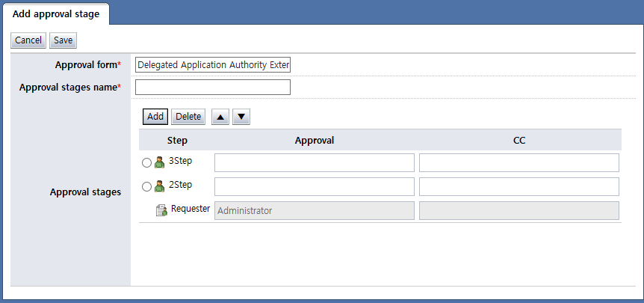Click the Requester CC field
This screenshot has width=644, height=303.
pyautogui.click(x=518, y=211)
